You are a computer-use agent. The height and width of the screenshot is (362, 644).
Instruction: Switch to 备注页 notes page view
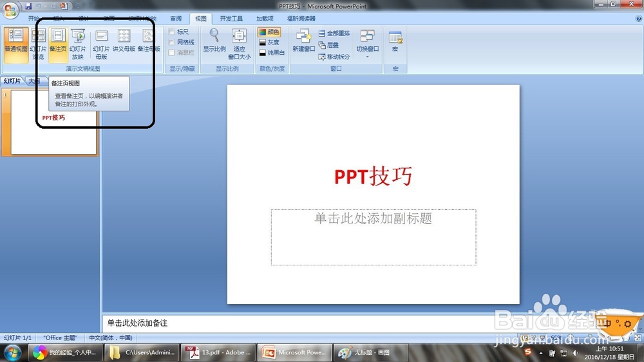tap(58, 44)
